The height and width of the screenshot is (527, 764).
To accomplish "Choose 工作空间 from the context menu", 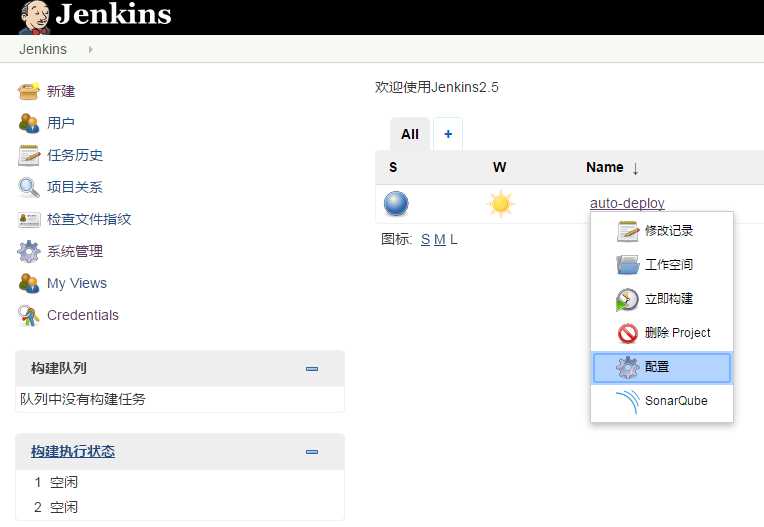I will [662, 265].
